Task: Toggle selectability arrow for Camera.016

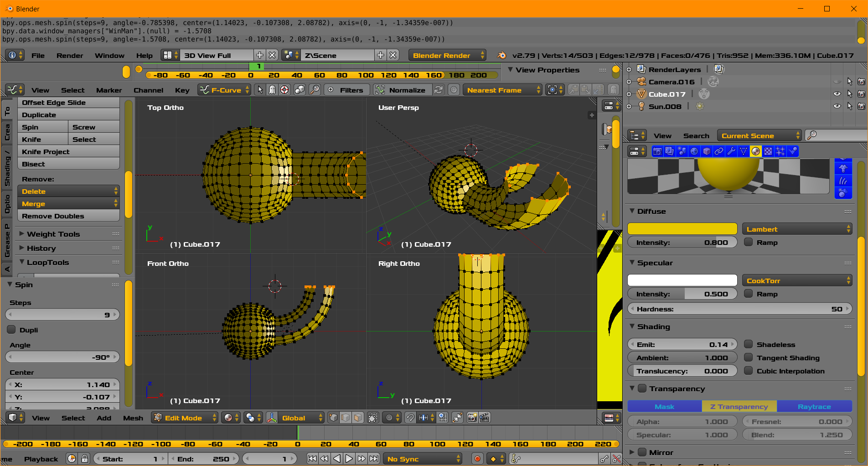Action: coord(849,82)
